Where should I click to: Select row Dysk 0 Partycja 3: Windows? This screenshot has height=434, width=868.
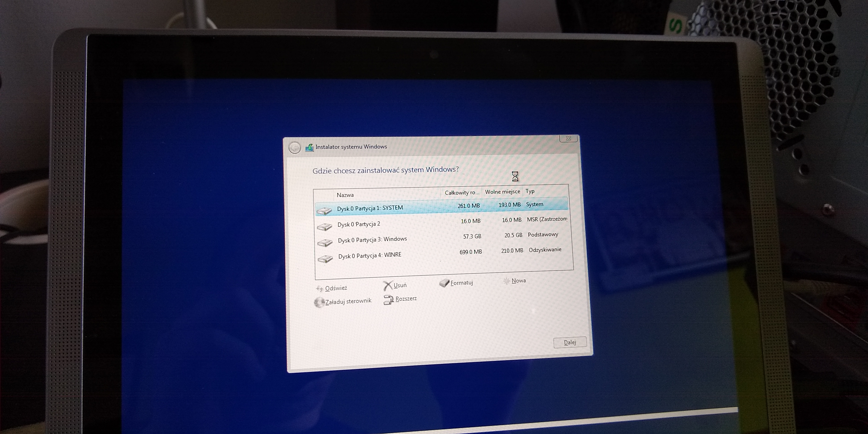pyautogui.click(x=443, y=238)
